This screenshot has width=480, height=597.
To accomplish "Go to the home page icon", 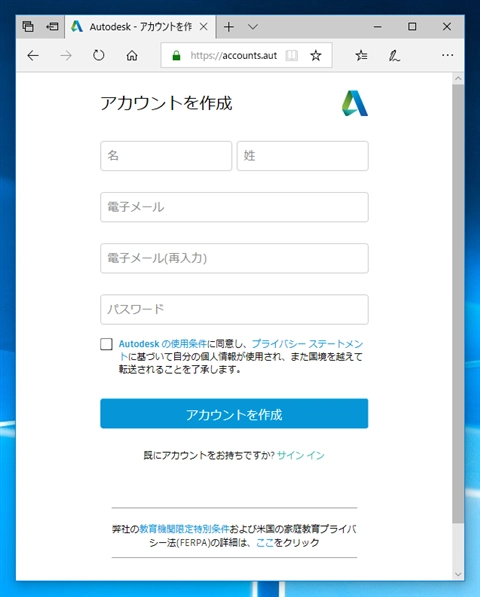I will (x=132, y=56).
